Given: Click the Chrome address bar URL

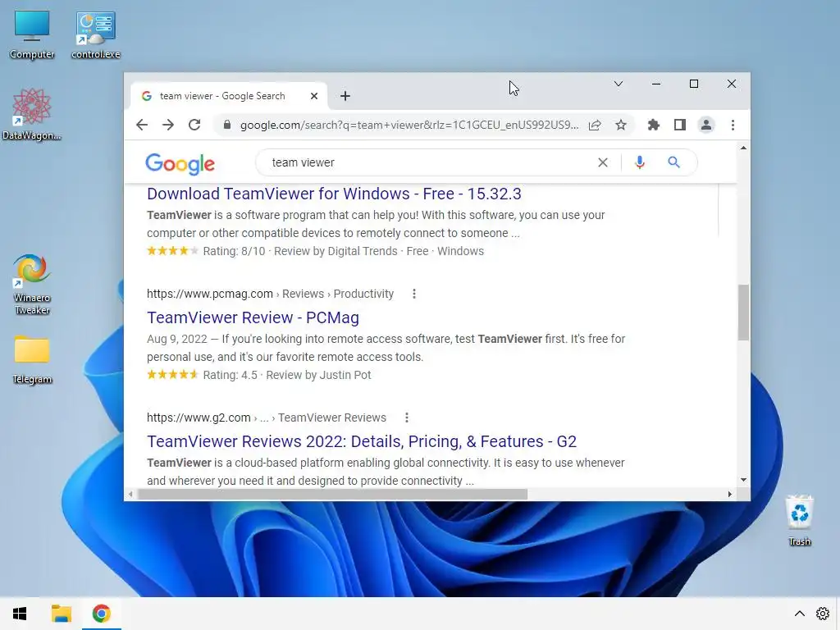Looking at the screenshot, I should coord(409,125).
